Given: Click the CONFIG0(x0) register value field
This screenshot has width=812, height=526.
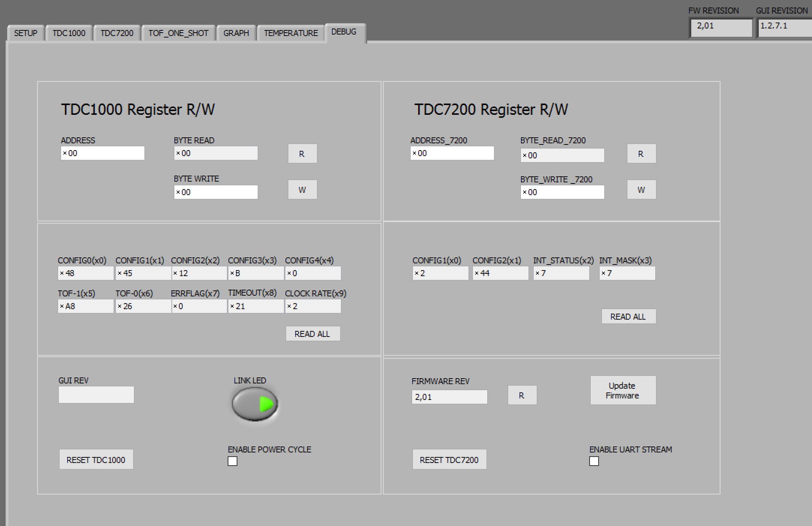Looking at the screenshot, I should click(85, 273).
